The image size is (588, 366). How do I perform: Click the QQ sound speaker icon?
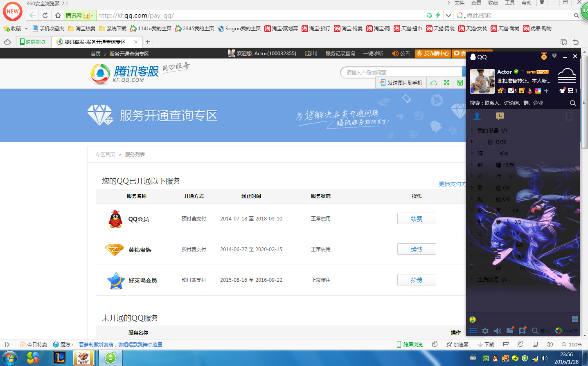(x=498, y=331)
